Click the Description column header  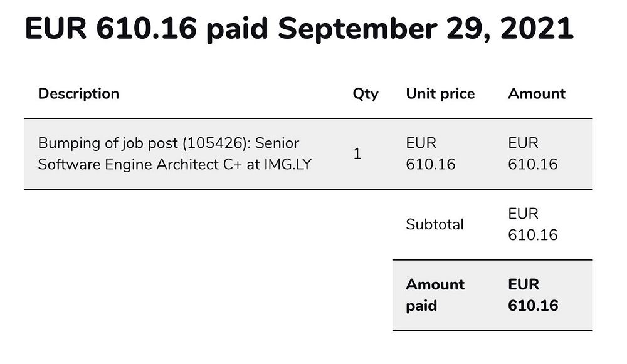pyautogui.click(x=78, y=94)
